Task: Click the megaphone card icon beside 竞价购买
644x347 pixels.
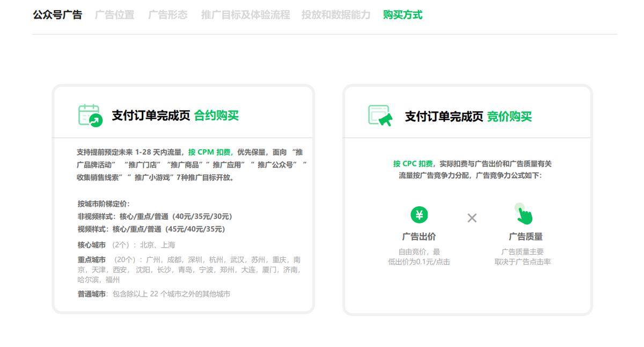Action: click(x=379, y=114)
